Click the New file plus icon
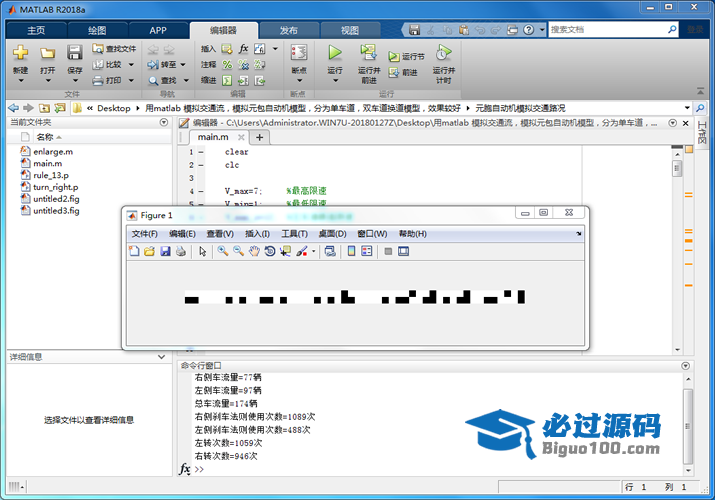 [x=21, y=52]
